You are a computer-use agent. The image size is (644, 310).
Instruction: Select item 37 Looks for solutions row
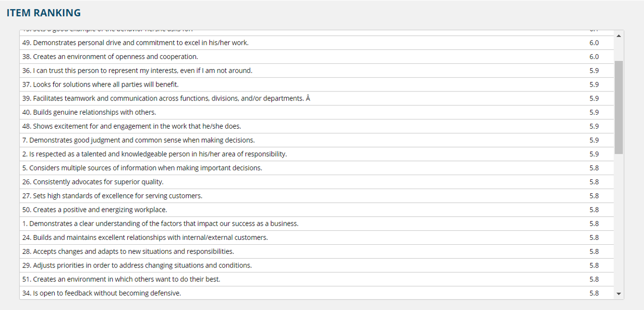coord(317,85)
